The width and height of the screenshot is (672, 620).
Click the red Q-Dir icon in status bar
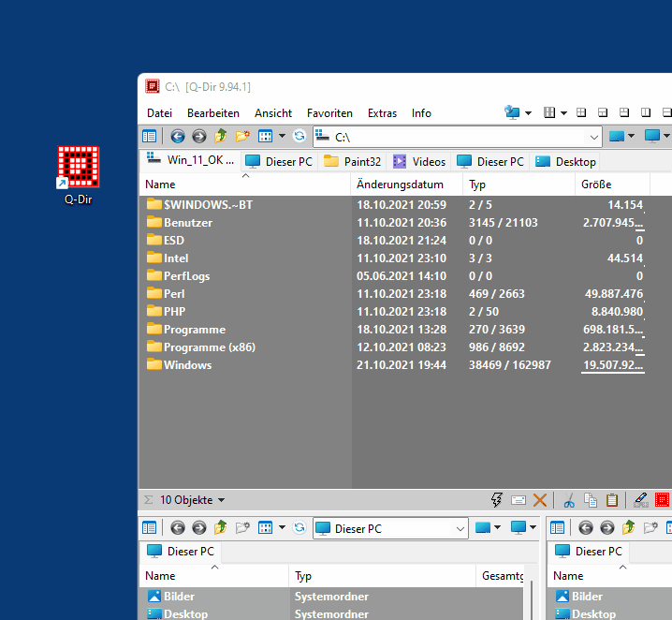pos(662,500)
